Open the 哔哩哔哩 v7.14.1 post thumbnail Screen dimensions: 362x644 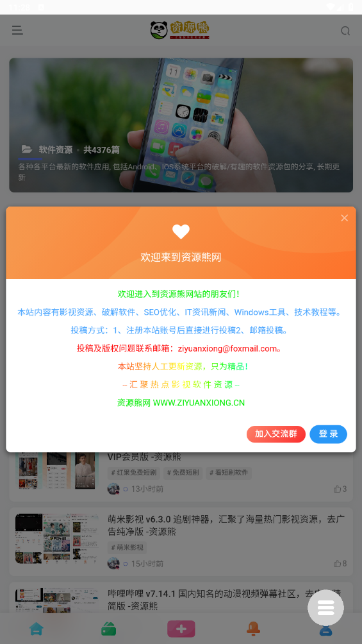(x=56, y=602)
